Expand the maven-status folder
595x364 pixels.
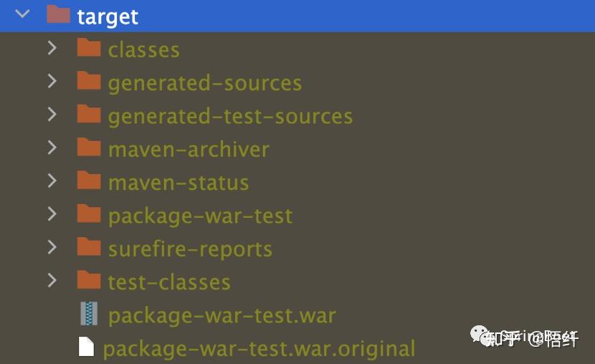pyautogui.click(x=52, y=181)
